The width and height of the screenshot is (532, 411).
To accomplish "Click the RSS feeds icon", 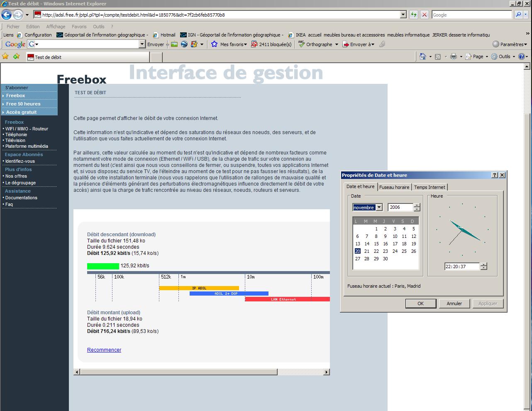I will (438, 56).
